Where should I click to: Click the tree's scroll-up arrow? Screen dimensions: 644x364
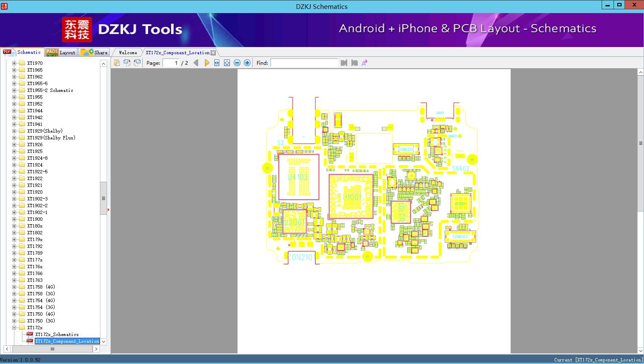click(x=103, y=64)
